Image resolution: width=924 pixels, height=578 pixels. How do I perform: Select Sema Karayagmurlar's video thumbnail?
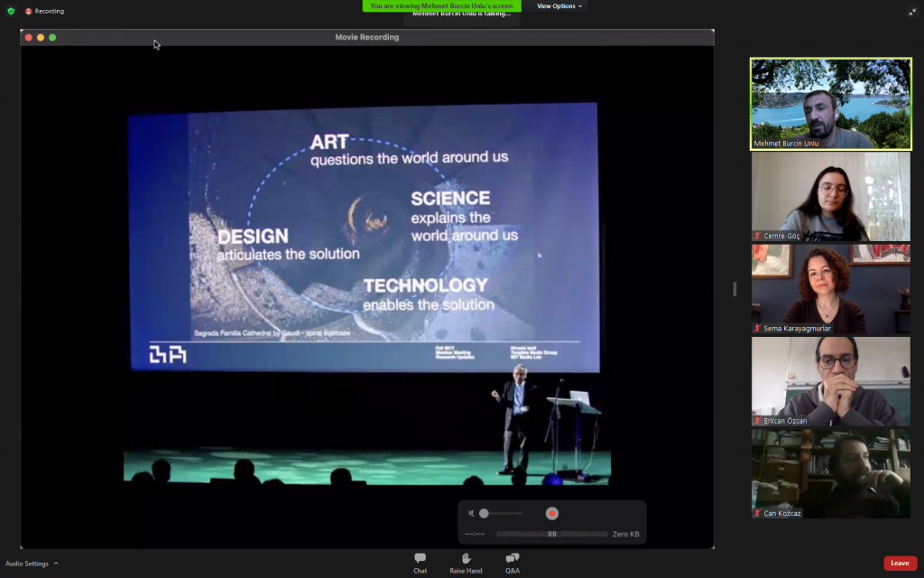831,289
